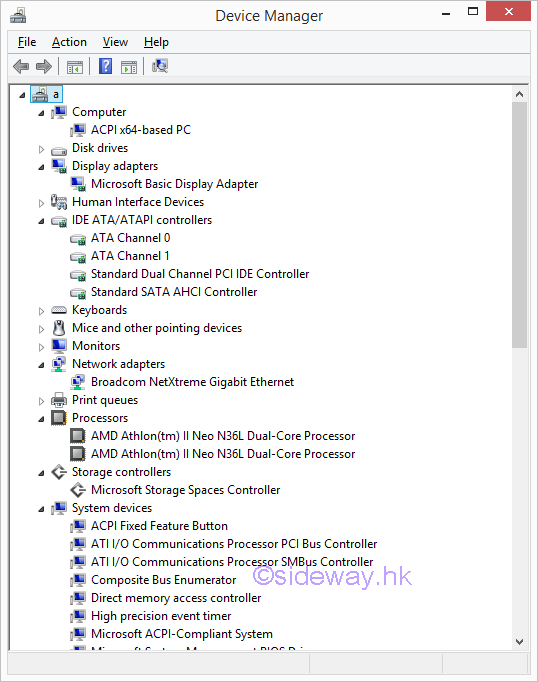The height and width of the screenshot is (682, 538).
Task: Select the Broadcom NetXtreme Gigabit Ethernet icon
Action: click(x=78, y=382)
